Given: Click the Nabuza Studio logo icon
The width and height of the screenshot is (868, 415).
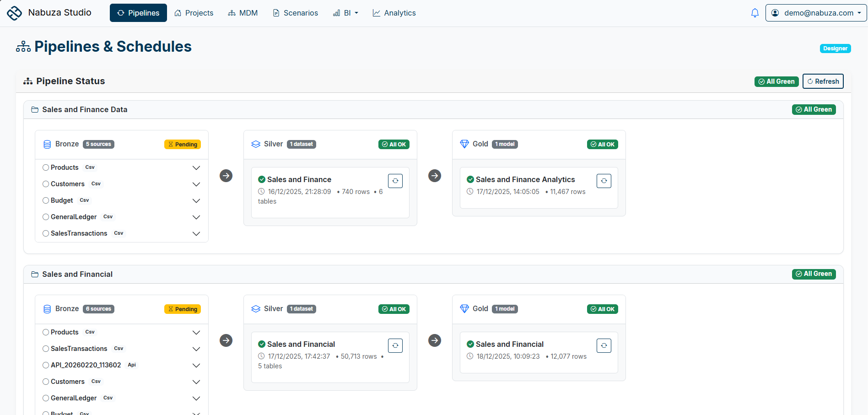Looking at the screenshot, I should click(x=14, y=12).
